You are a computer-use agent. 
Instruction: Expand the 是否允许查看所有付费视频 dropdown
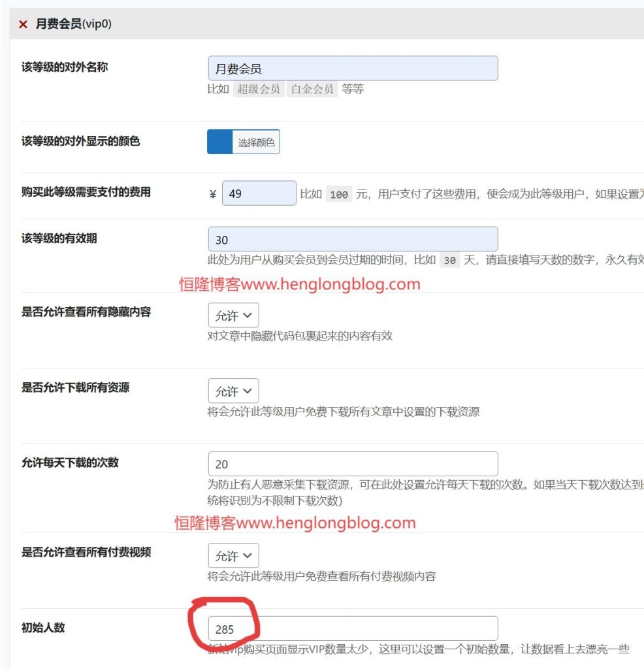[x=233, y=555]
